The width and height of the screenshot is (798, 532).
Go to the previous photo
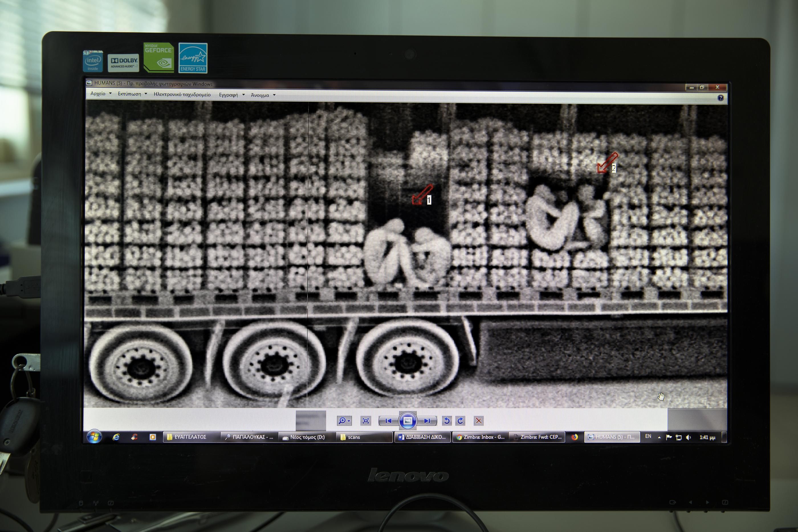click(388, 421)
